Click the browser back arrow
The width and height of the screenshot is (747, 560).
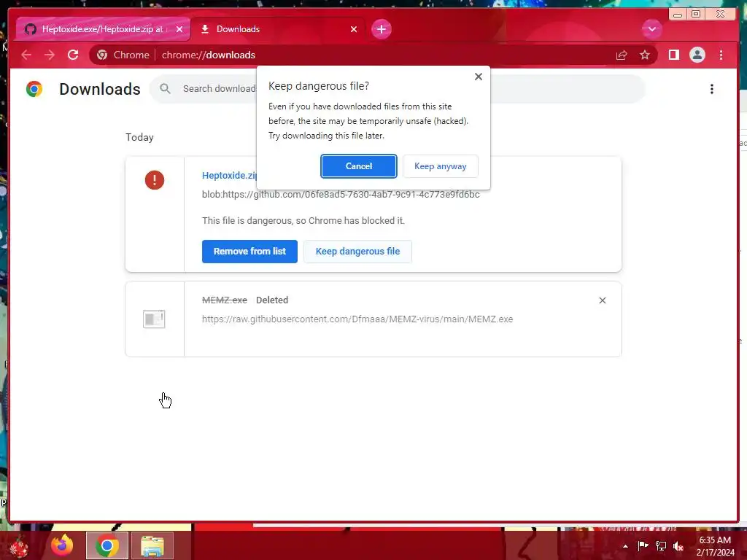(x=26, y=55)
